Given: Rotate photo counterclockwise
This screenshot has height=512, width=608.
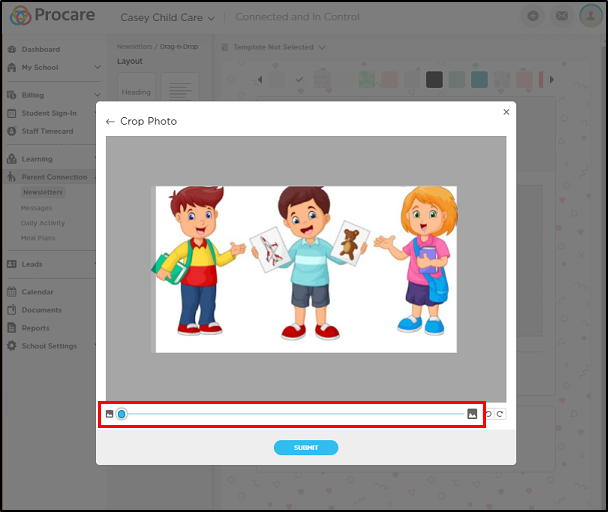Looking at the screenshot, I should point(489,414).
